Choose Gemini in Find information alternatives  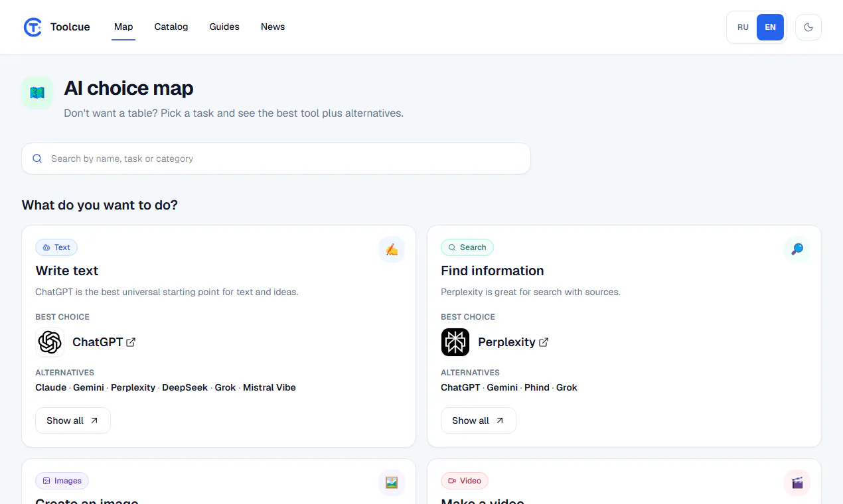pos(502,387)
